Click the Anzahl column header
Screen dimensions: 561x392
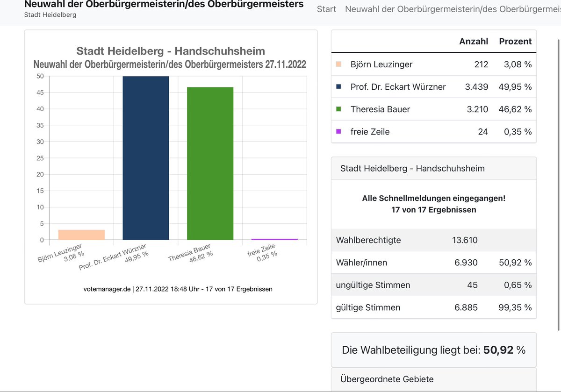coord(474,41)
